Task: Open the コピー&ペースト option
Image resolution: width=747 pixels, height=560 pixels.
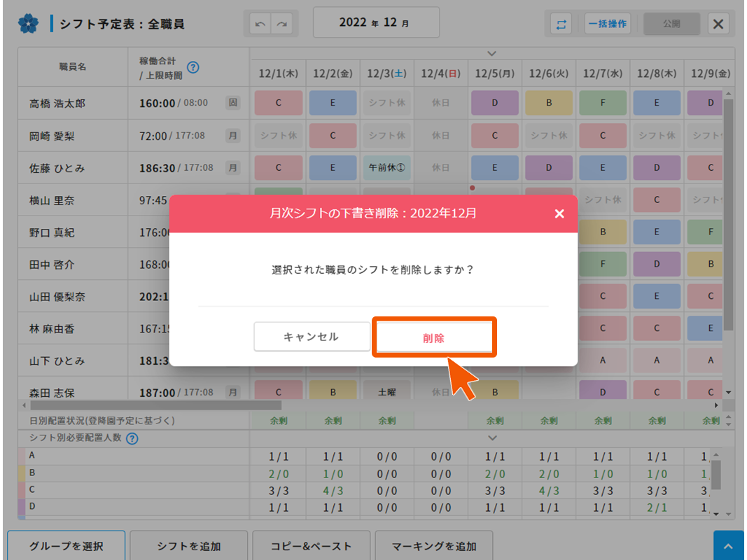Action: [312, 546]
